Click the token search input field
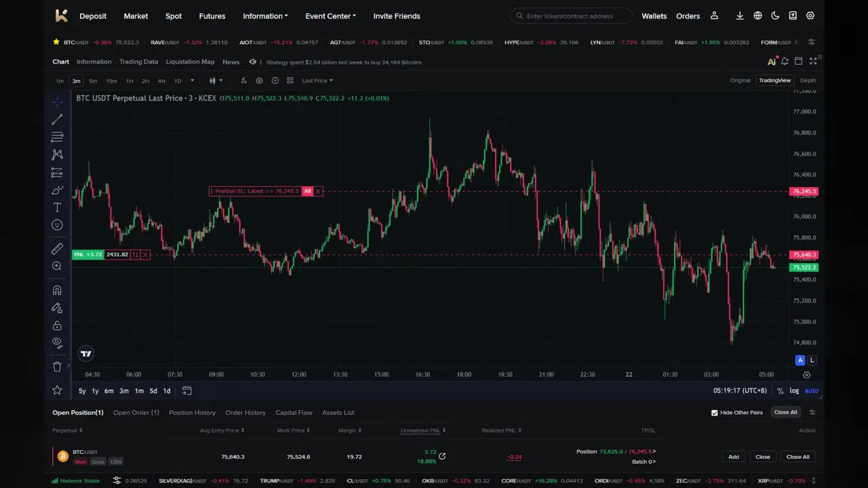 tap(571, 16)
